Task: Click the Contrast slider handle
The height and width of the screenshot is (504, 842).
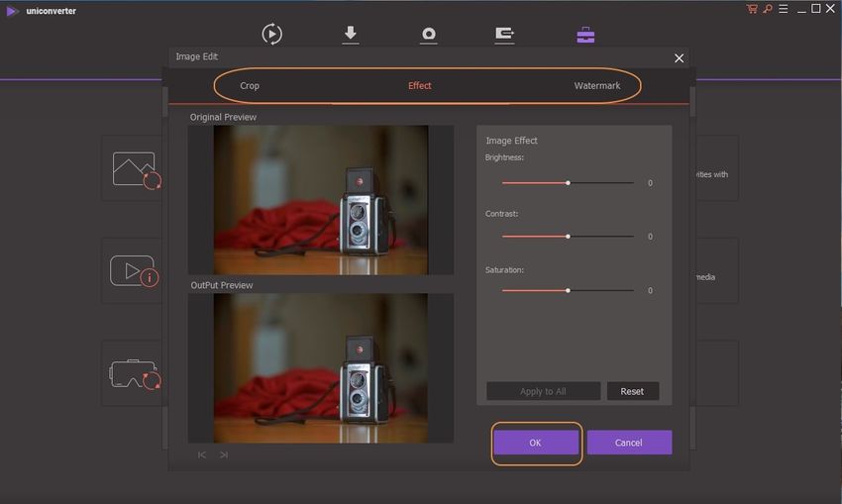Action: [x=568, y=237]
